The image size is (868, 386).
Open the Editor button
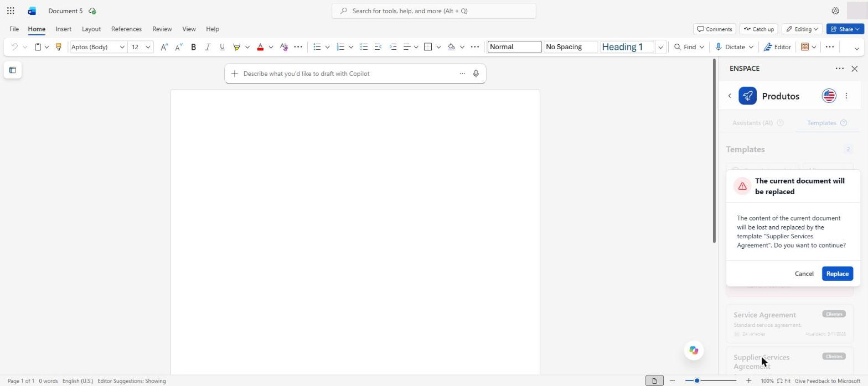point(777,47)
